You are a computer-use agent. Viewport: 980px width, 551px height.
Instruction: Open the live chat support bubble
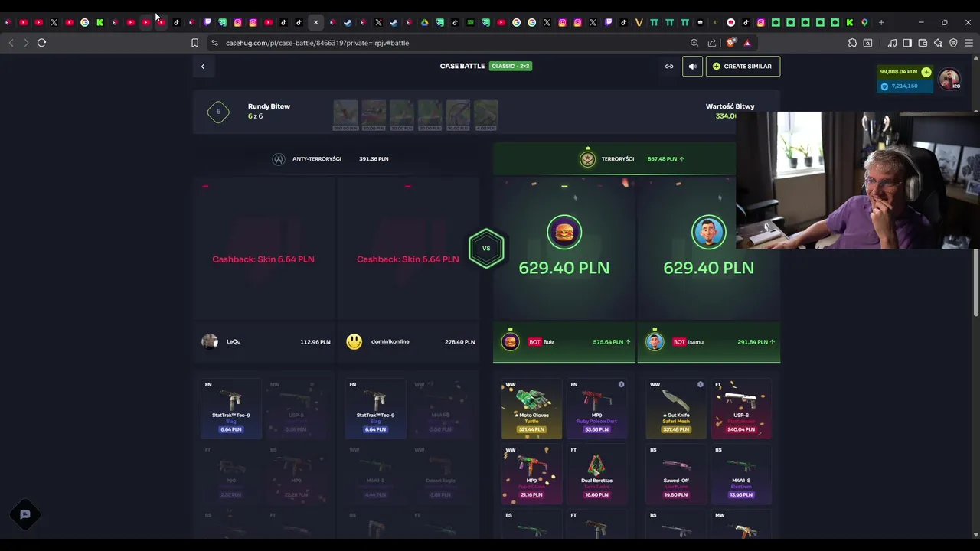25,514
